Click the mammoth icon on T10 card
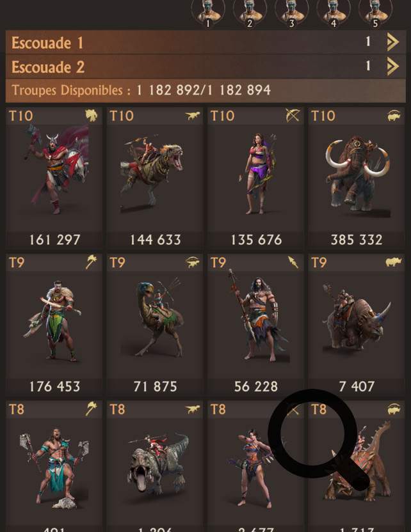This screenshot has height=532, width=411. 394,116
